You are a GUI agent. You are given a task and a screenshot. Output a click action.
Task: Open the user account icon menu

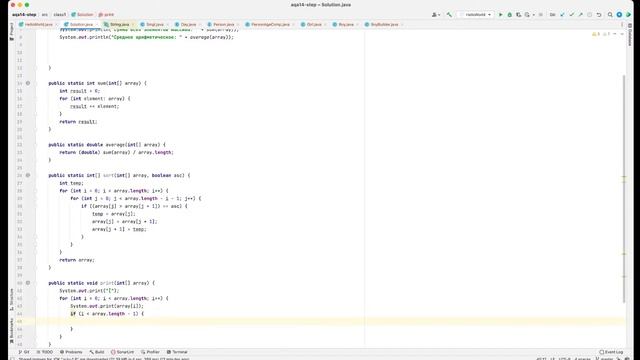click(x=436, y=15)
